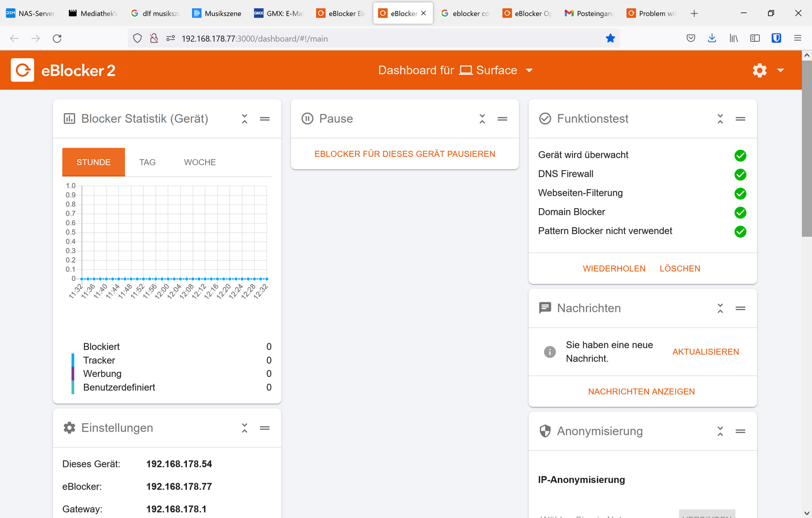Open Firefox library icon

(733, 38)
